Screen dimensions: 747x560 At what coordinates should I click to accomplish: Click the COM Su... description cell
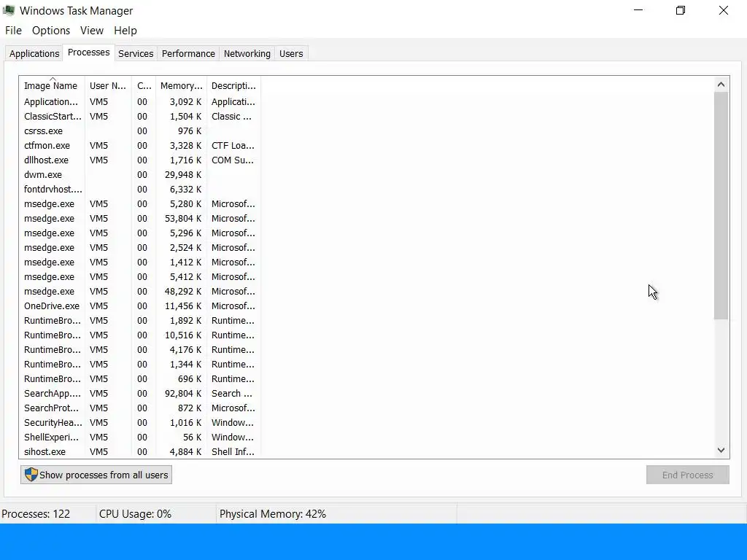(x=233, y=160)
